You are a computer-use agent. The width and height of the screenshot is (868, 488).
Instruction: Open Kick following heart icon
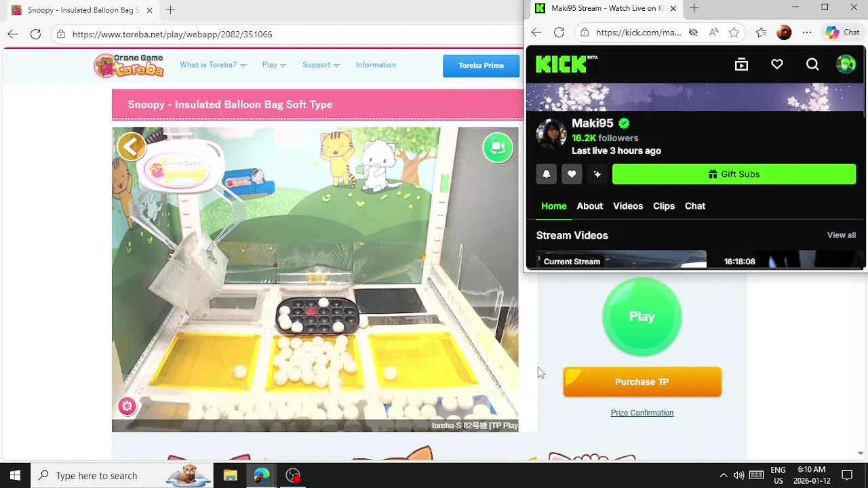[x=777, y=64]
